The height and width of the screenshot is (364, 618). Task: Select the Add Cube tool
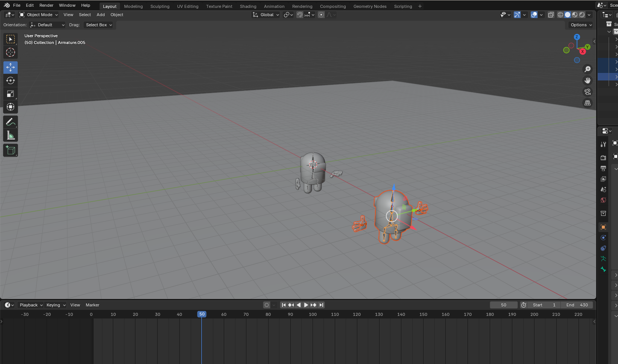click(11, 150)
